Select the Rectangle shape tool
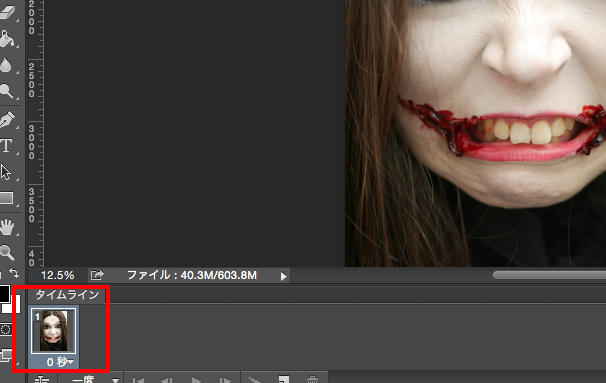 click(x=7, y=198)
